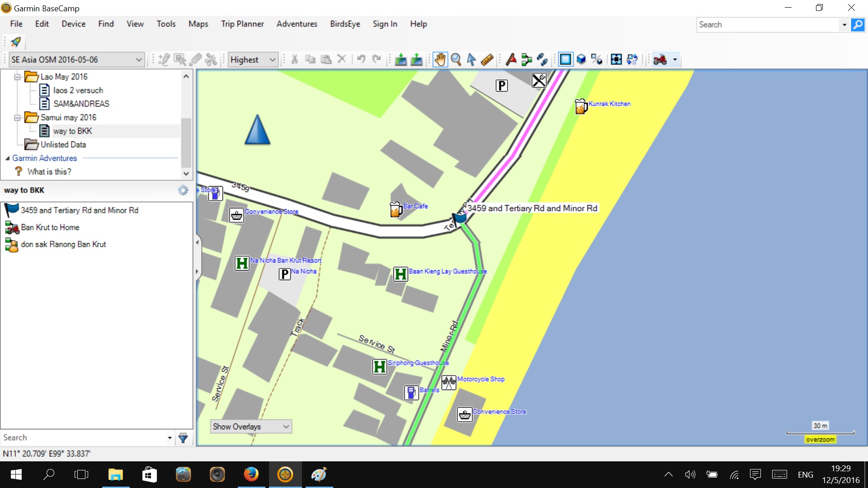
Task: Open the Trip Planner menu
Action: click(242, 24)
